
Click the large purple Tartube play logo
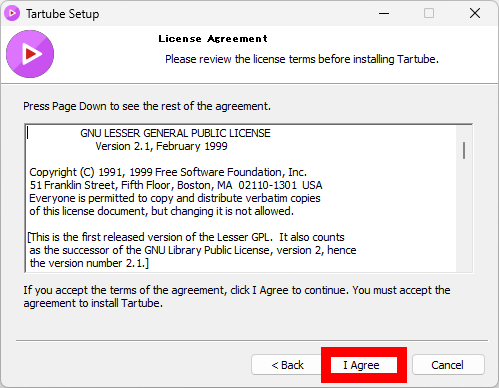click(x=30, y=54)
